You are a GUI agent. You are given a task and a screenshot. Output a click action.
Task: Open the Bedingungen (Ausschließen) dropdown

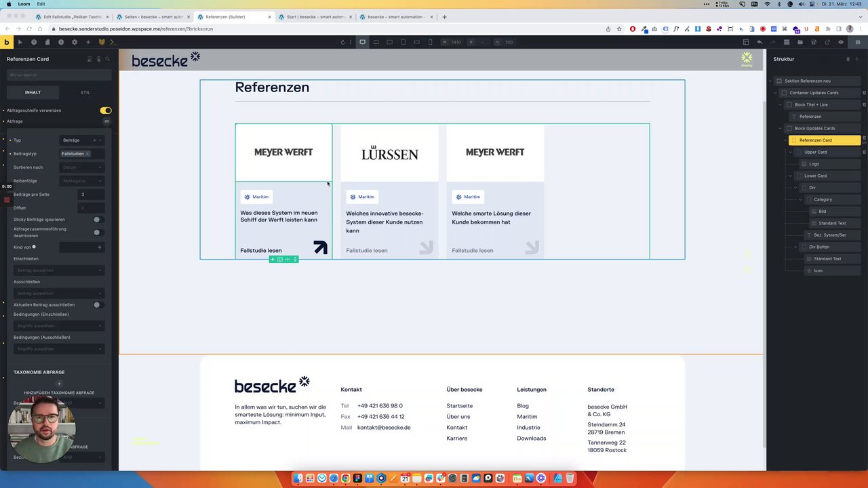click(x=59, y=349)
